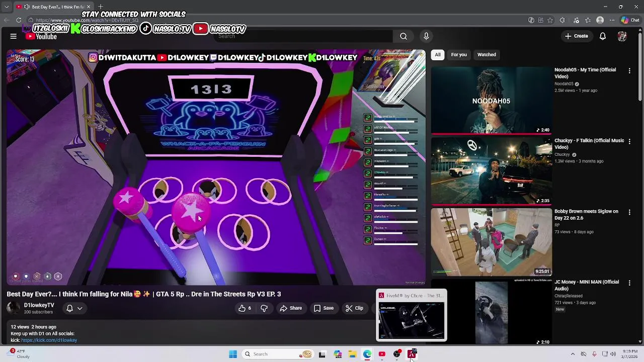Open browser Settings and more ellipsis menu

pos(612,20)
